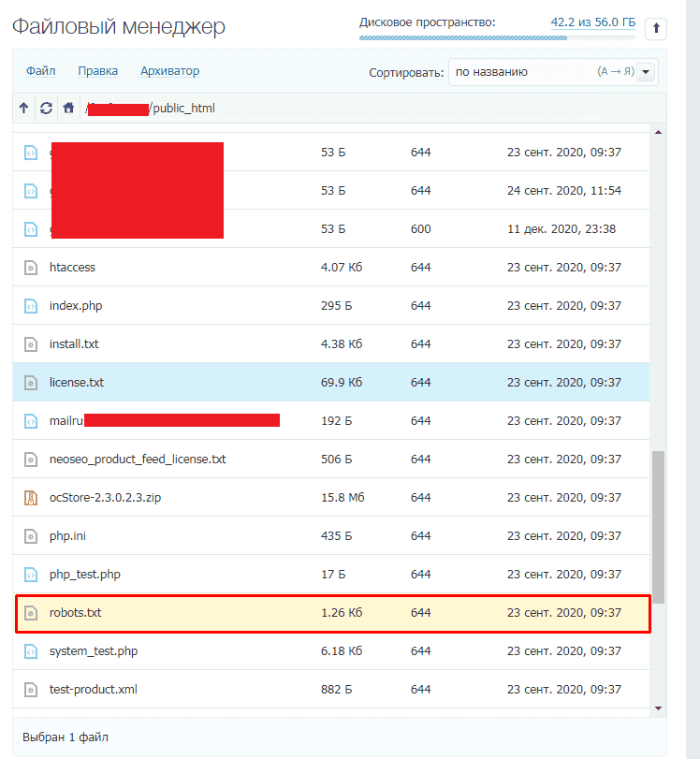The height and width of the screenshot is (759, 700).
Task: Select the php.ini file name
Action: [67, 536]
